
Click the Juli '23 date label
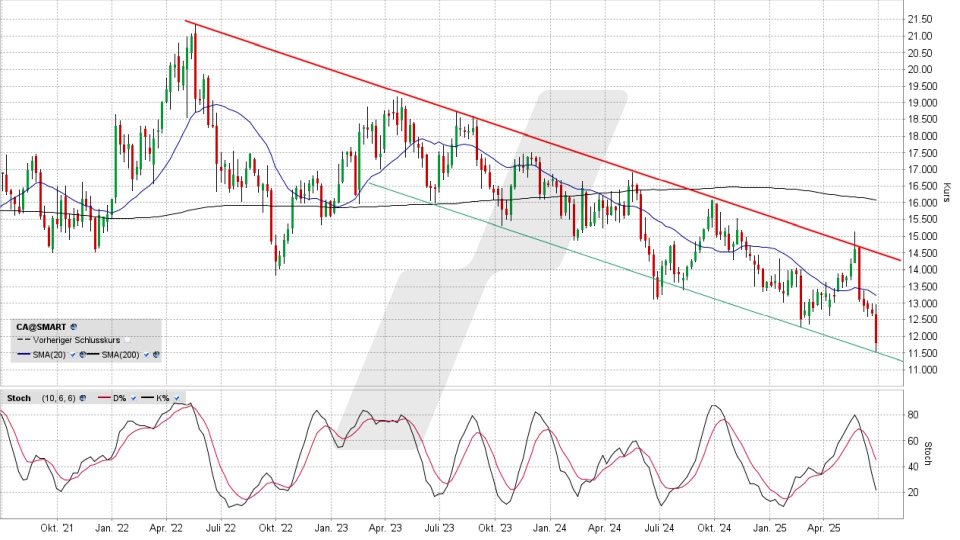tap(440, 528)
